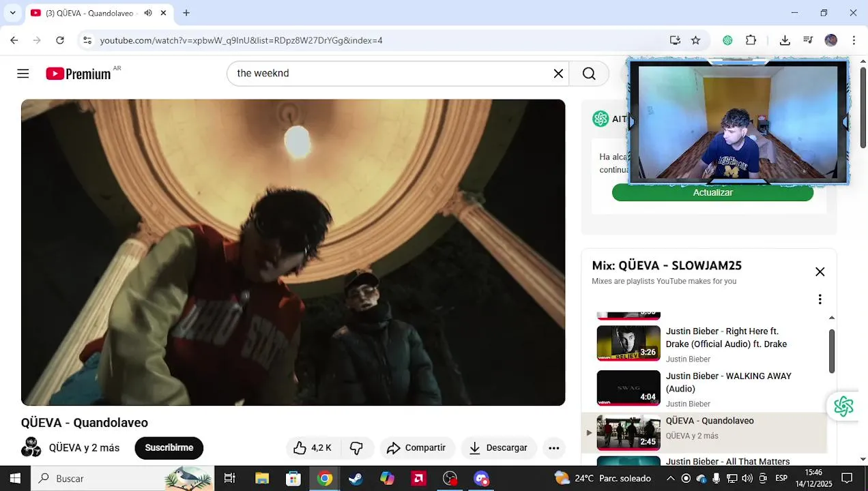
Task: Open 'Justin Bieber - All That Matters' entry
Action: coord(727,462)
